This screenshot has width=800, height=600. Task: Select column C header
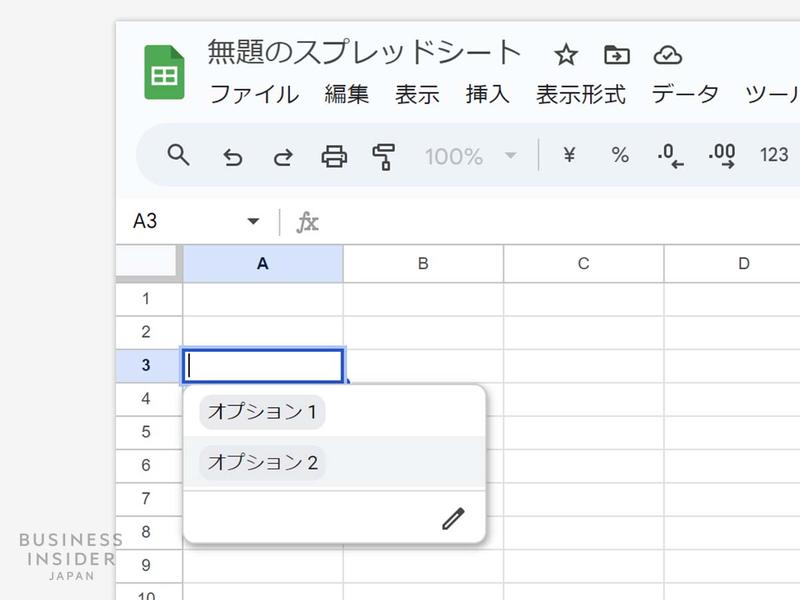[x=584, y=264]
